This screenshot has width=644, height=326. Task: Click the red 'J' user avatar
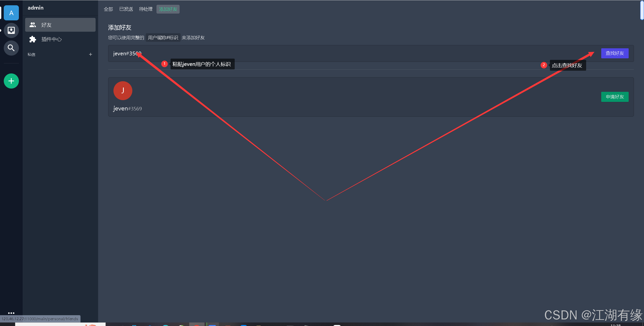(123, 91)
